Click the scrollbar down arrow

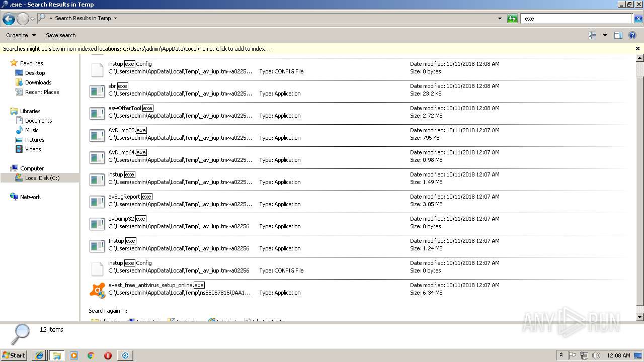(x=639, y=317)
